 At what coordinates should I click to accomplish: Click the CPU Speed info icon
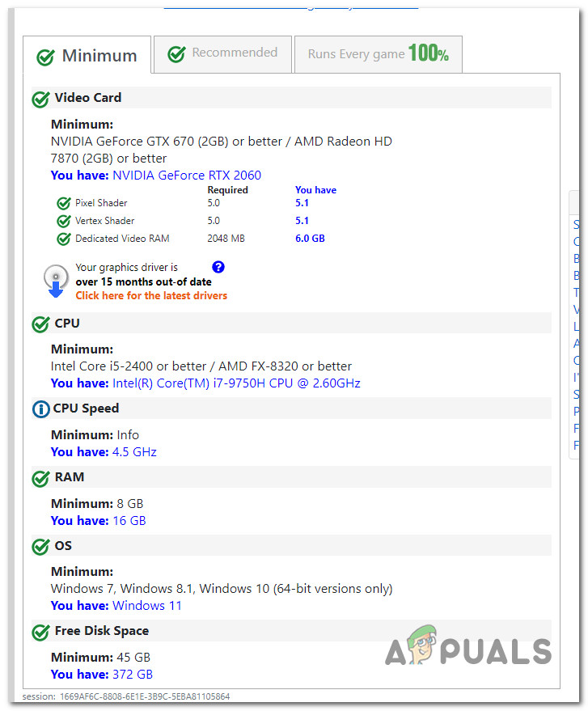click(x=40, y=409)
